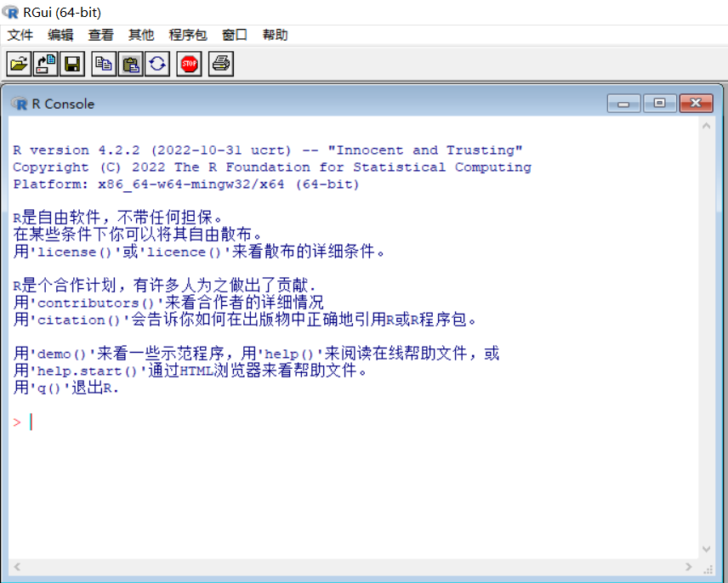Click the R Console window icon
This screenshot has height=583, width=728.
tap(20, 104)
